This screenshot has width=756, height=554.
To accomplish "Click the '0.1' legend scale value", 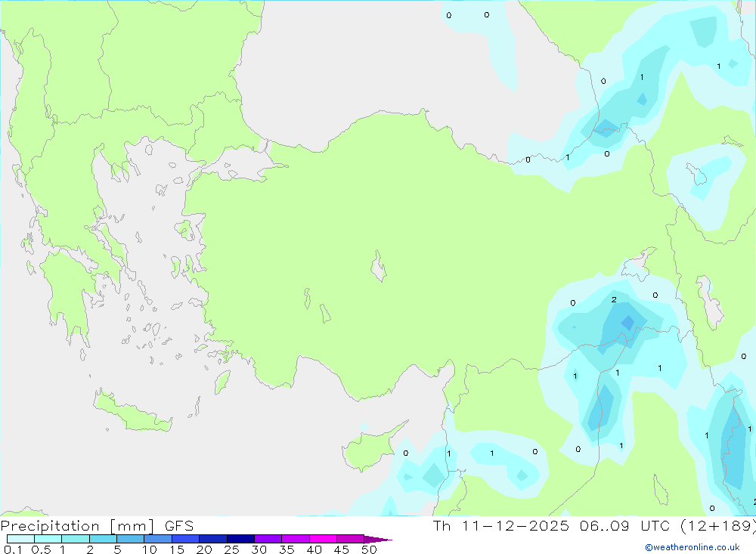I will [x=13, y=549].
